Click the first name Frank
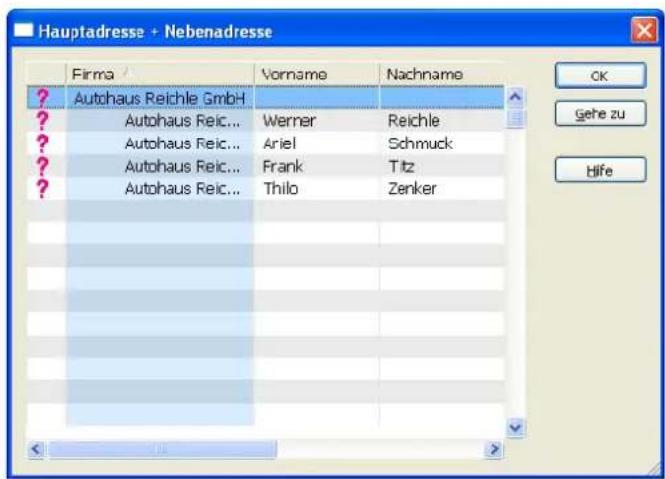665x479 pixels. (283, 166)
